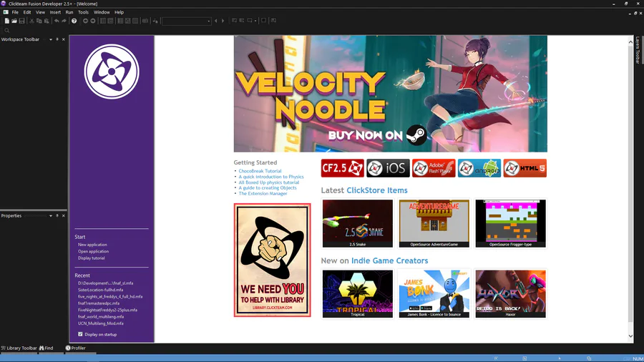Open the Event List Editor toolbar icon

coord(128,21)
